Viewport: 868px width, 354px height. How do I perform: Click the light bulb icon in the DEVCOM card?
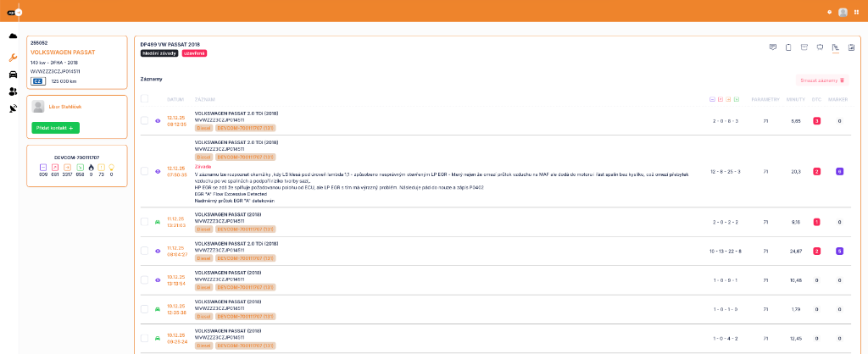(x=111, y=167)
